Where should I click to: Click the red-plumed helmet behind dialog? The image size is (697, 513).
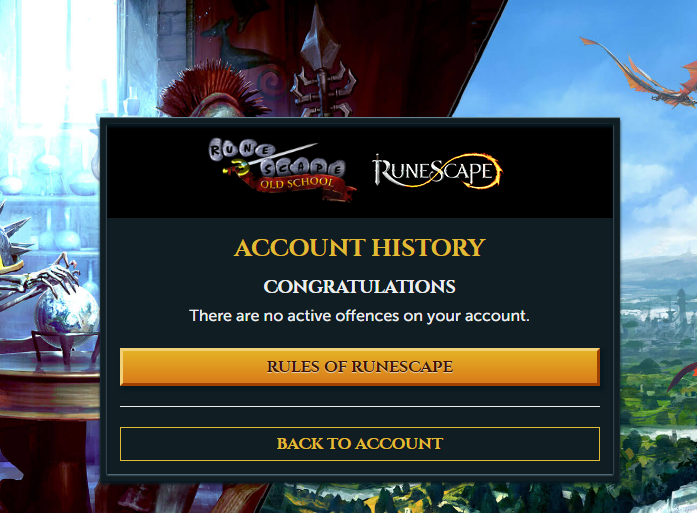[x=209, y=91]
